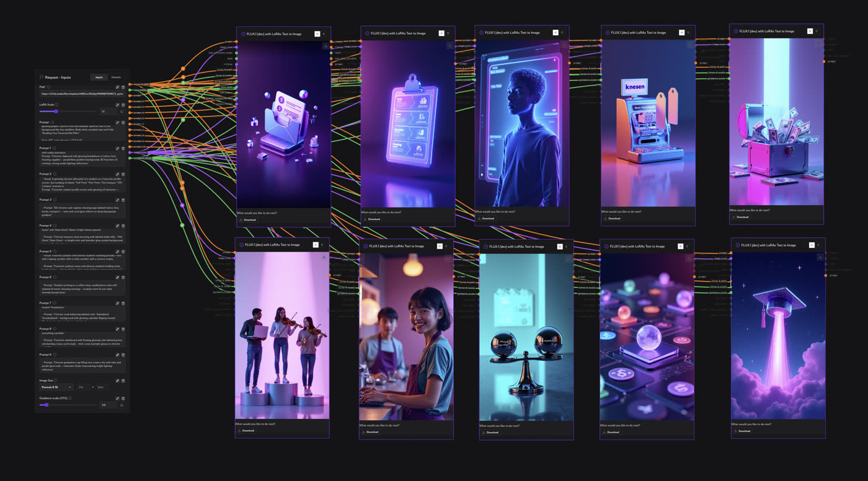Viewport: 868px width, 481px height.
Task: Open the student silhouette generated image
Action: [522, 123]
